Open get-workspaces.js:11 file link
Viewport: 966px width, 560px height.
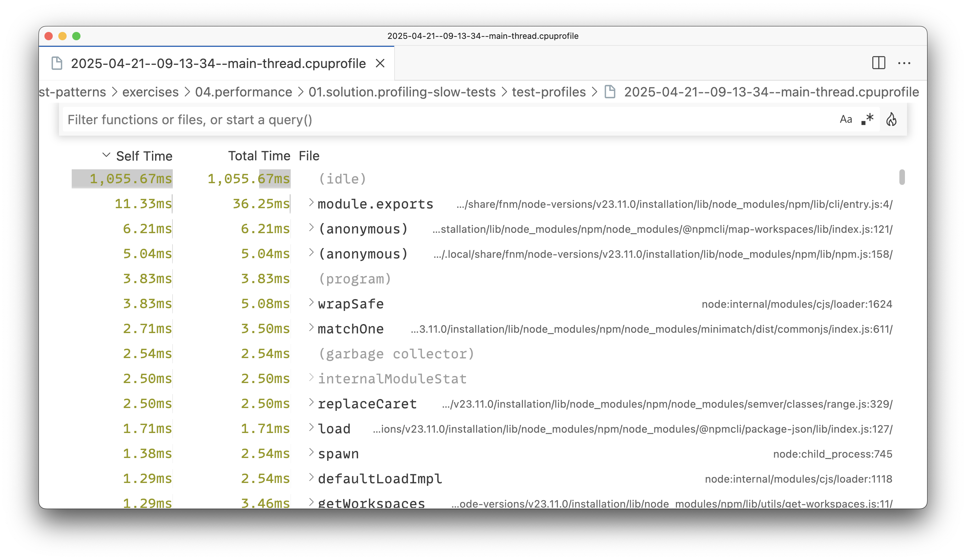(x=672, y=503)
